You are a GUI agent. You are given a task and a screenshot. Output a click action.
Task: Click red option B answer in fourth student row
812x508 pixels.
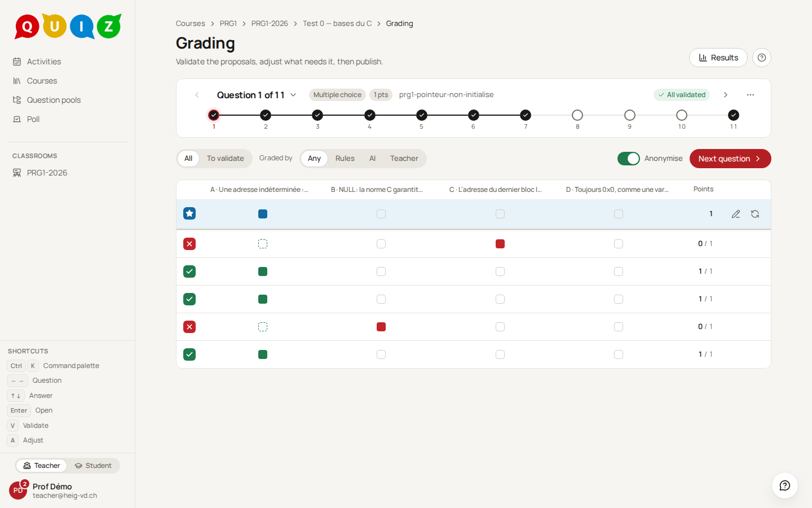click(x=381, y=327)
